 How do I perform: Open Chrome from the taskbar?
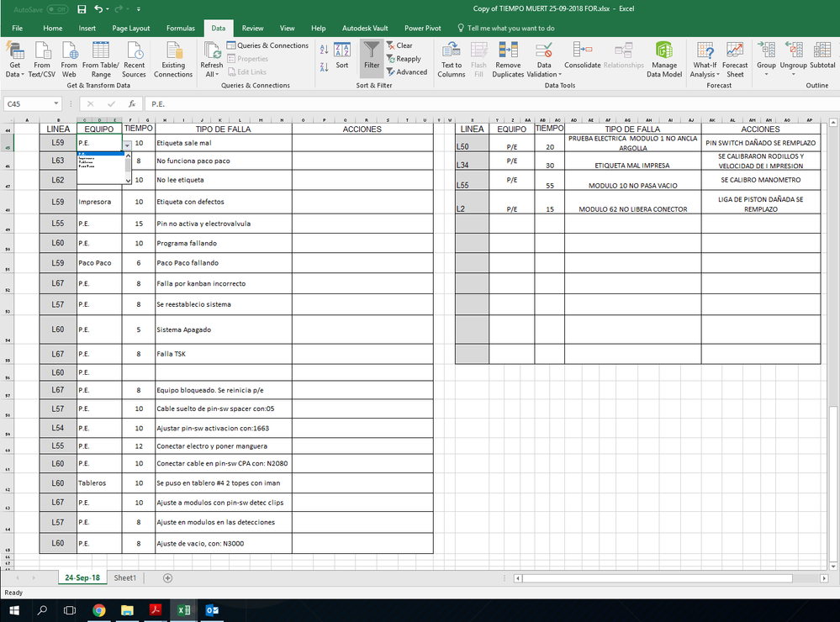click(98, 610)
